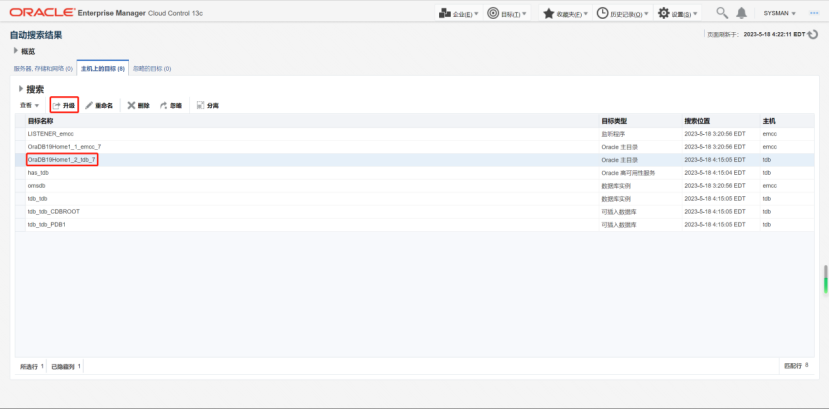Select the has_tdb row
This screenshot has width=830, height=409.
[414, 172]
